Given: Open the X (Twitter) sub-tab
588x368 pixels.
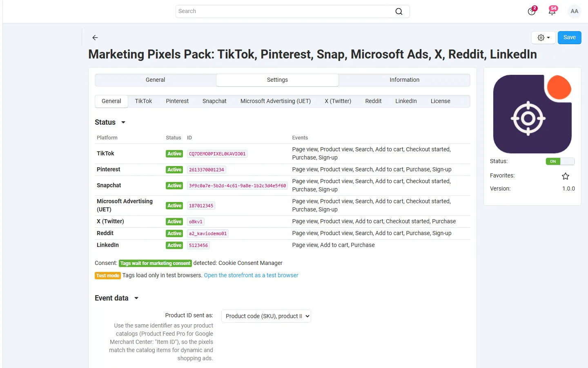Looking at the screenshot, I should click(x=338, y=101).
